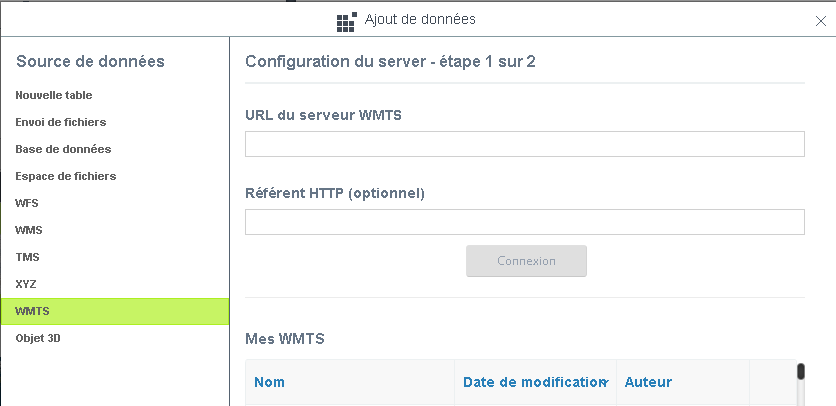This screenshot has width=836, height=406.
Task: Pick the XYZ data source
Action: pyautogui.click(x=26, y=284)
